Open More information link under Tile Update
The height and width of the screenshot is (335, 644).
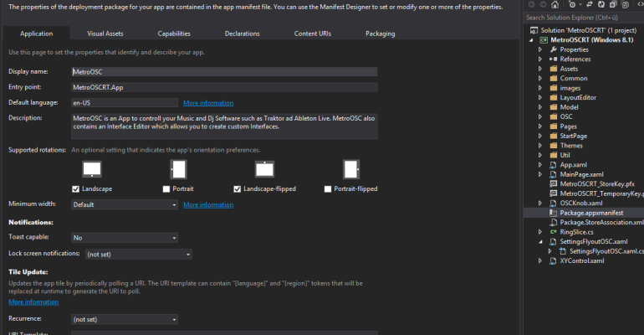(x=33, y=301)
